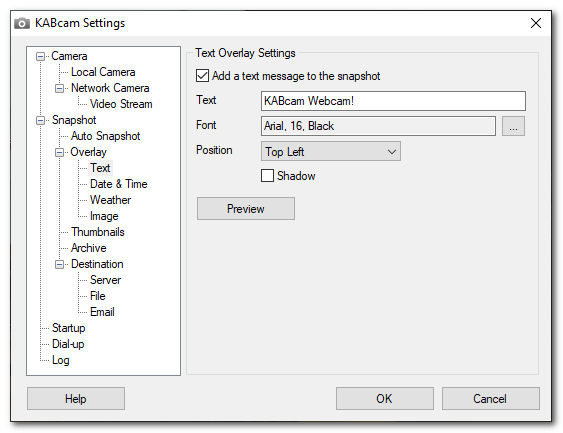This screenshot has width=563, height=433.
Task: Go to the Local Camera settings
Action: coord(103,72)
